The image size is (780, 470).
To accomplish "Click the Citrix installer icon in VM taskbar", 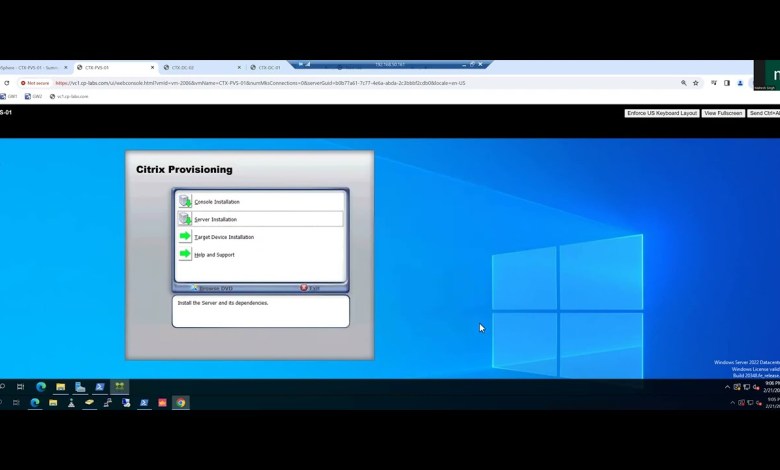I will 119,386.
